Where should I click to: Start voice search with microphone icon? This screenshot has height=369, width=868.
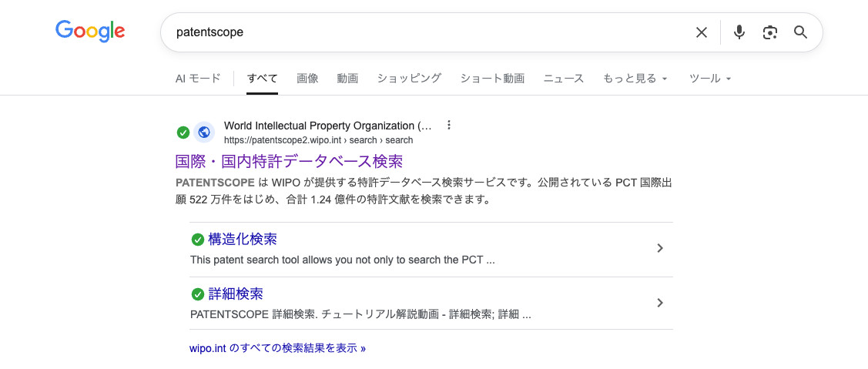[739, 32]
